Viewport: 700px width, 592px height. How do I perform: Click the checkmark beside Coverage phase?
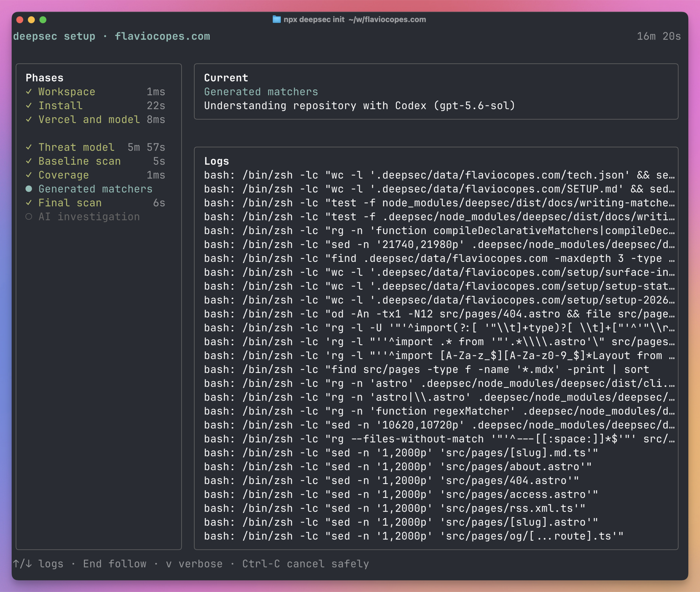(29, 175)
